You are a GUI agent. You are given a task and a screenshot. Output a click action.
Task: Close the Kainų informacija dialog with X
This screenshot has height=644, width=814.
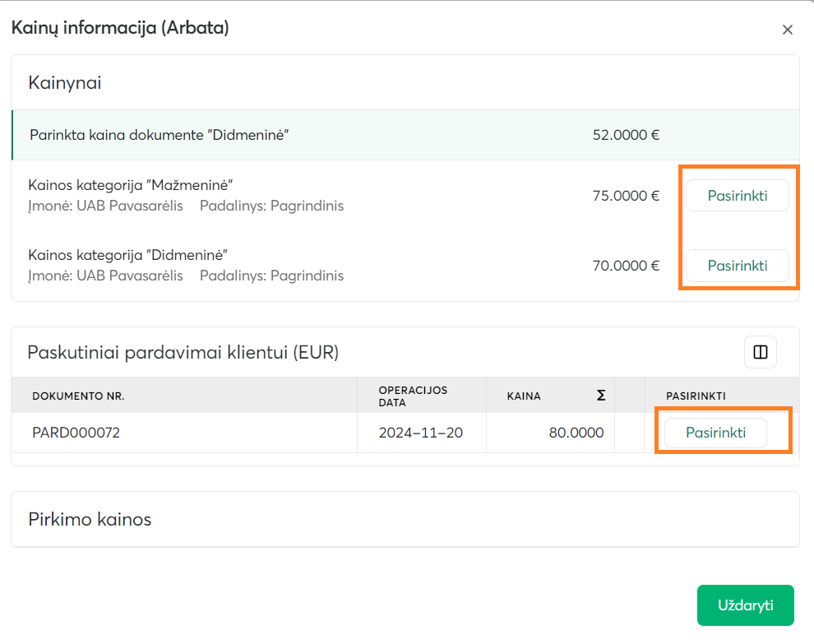pos(787,30)
